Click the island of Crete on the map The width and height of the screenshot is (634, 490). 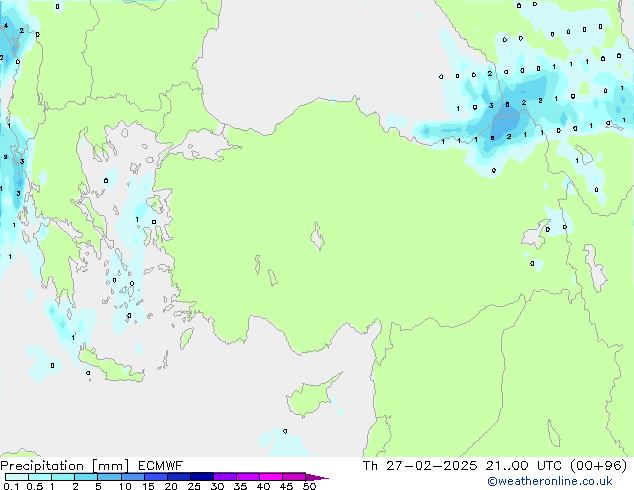pyautogui.click(x=109, y=366)
